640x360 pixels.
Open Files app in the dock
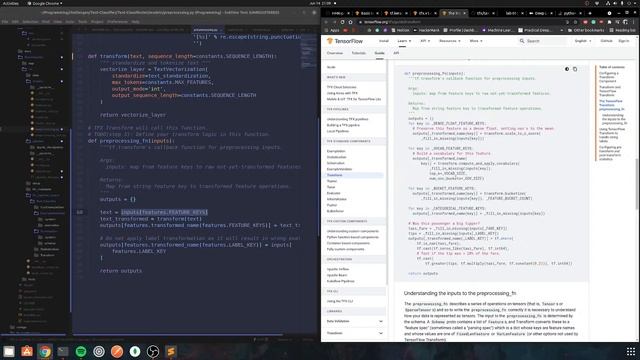click(x=9, y=351)
